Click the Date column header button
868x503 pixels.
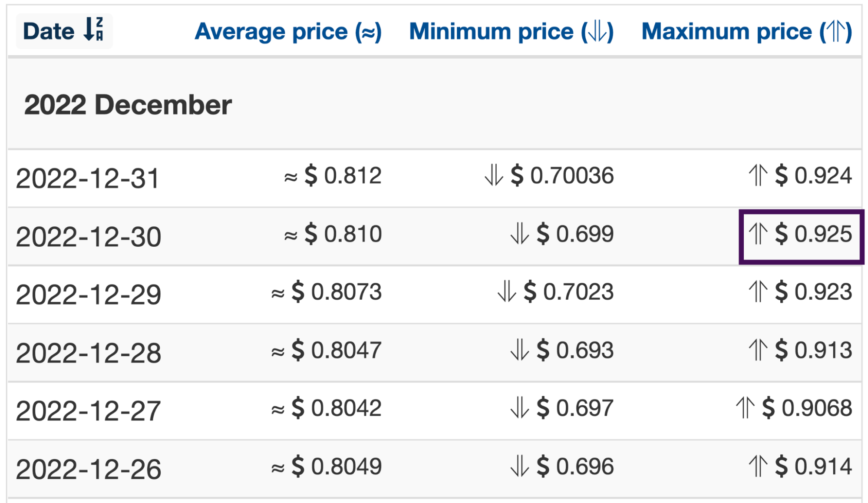point(64,31)
